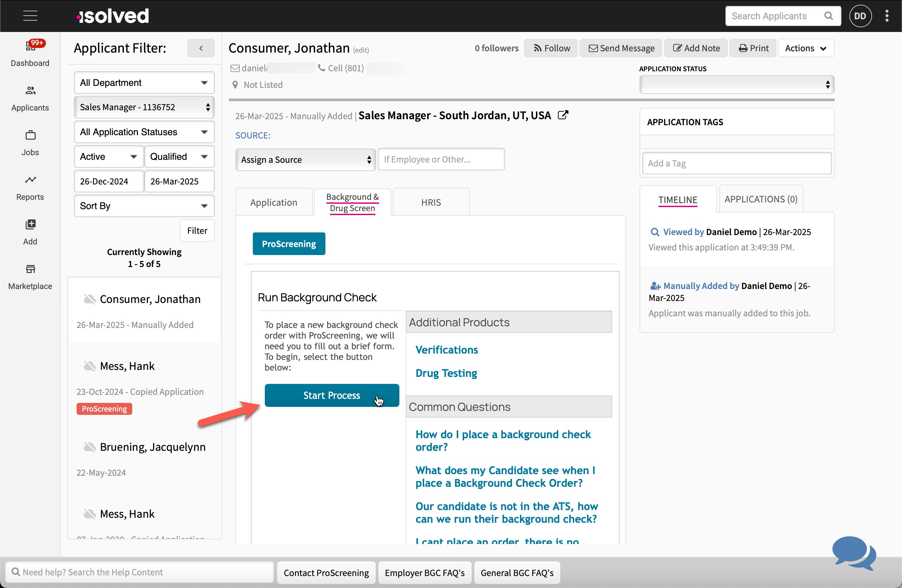Open the Actions dropdown menu
The image size is (902, 588).
click(806, 48)
